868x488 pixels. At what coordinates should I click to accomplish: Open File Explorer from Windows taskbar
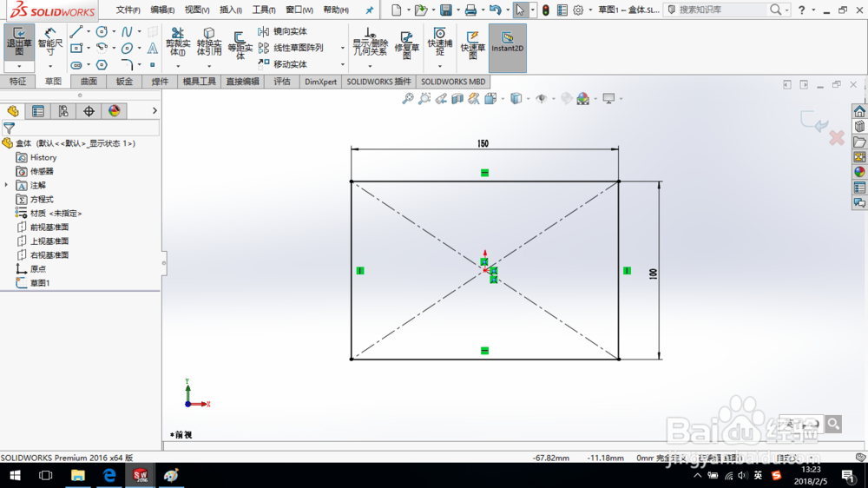point(77,475)
